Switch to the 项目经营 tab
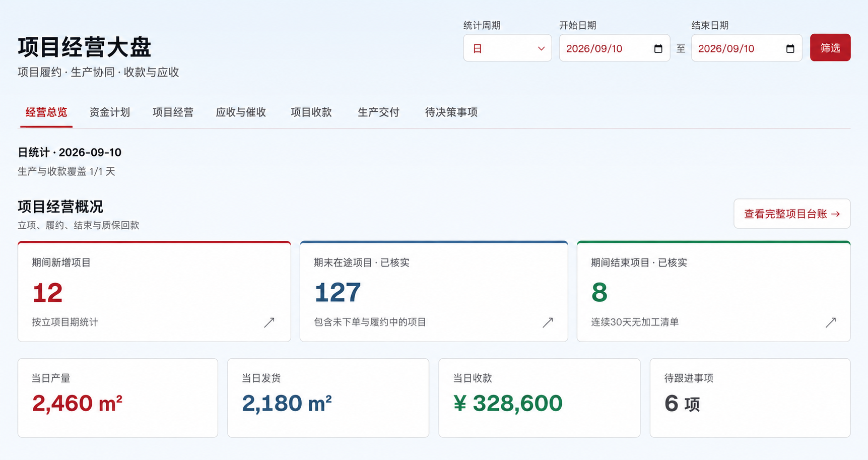Screen dimensions: 868x460 173,112
